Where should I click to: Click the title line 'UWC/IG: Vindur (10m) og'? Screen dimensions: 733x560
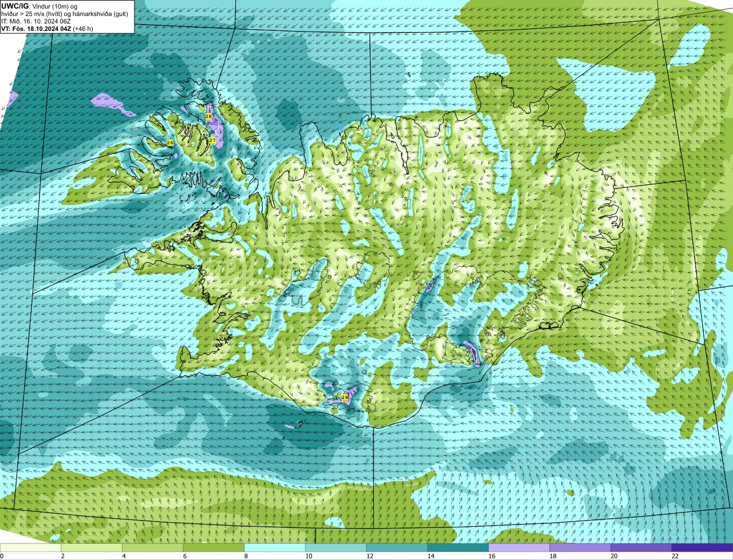[x=40, y=6]
